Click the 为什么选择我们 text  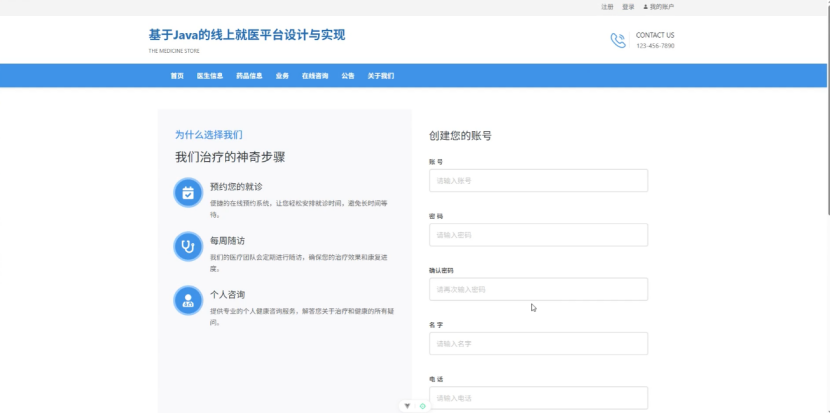[x=209, y=135]
